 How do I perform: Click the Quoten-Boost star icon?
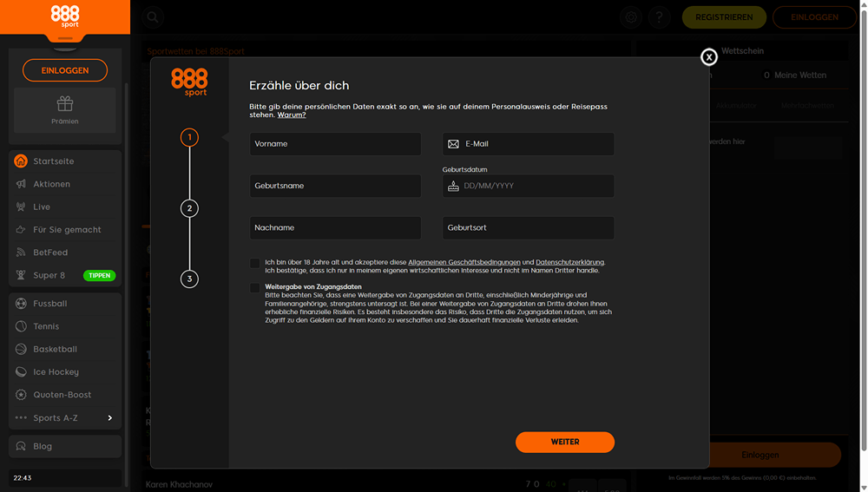21,395
